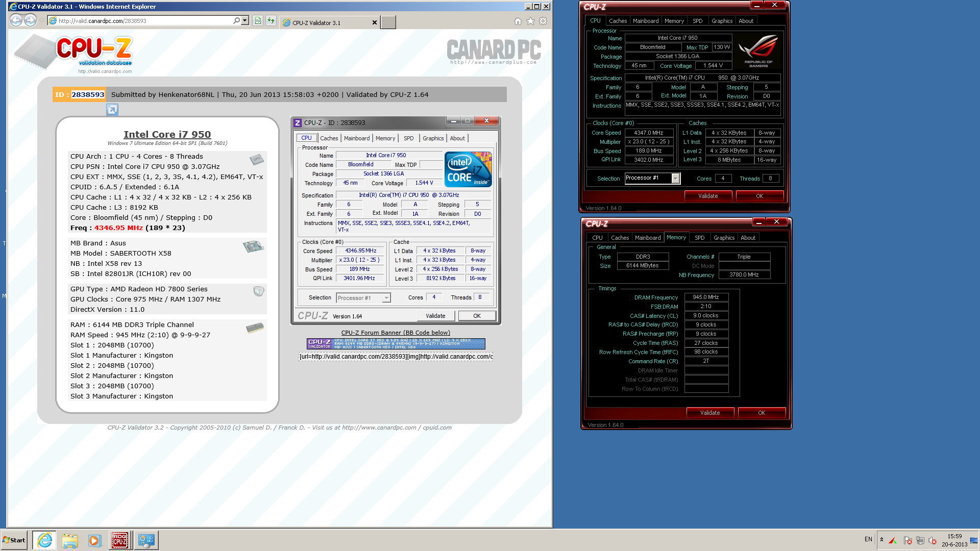Click OK in the upper ROG CPU-Z window
Image resolution: width=980 pixels, height=551 pixels.
(x=759, y=196)
